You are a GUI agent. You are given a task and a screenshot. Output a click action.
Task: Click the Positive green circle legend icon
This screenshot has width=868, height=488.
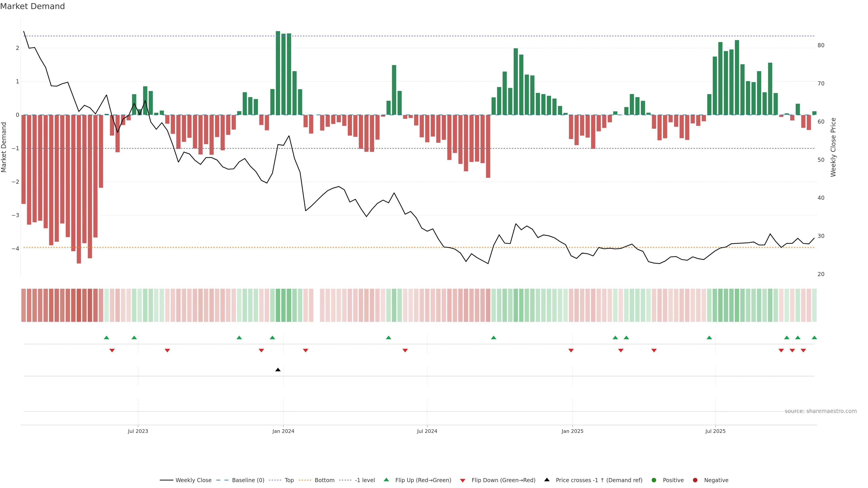(x=654, y=480)
